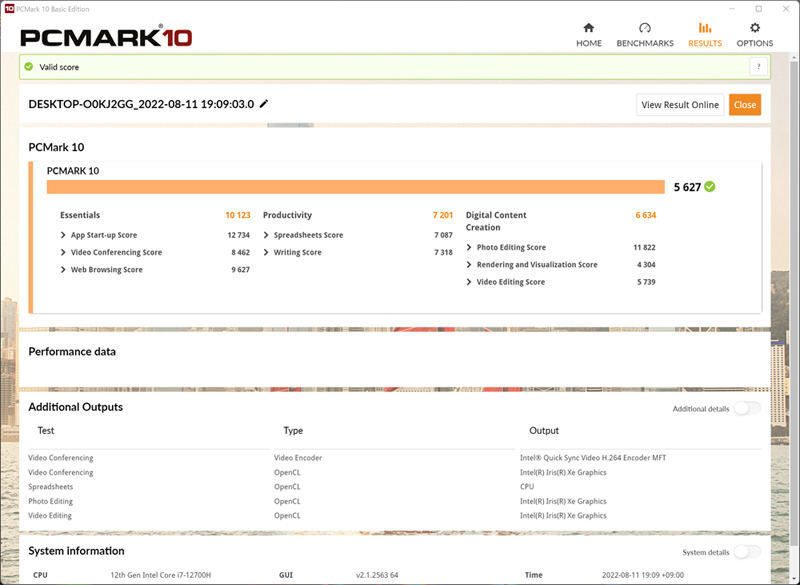Click the Type column header
The width and height of the screenshot is (800, 585).
click(x=293, y=430)
